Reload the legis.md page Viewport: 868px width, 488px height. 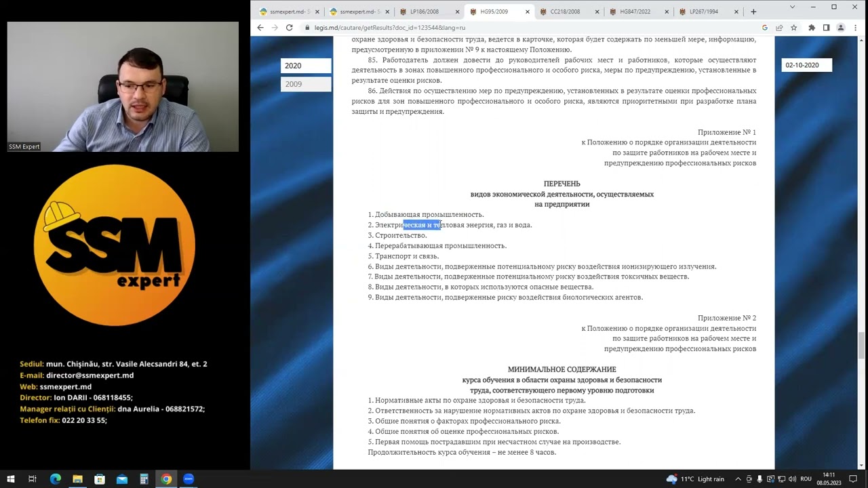tap(290, 28)
